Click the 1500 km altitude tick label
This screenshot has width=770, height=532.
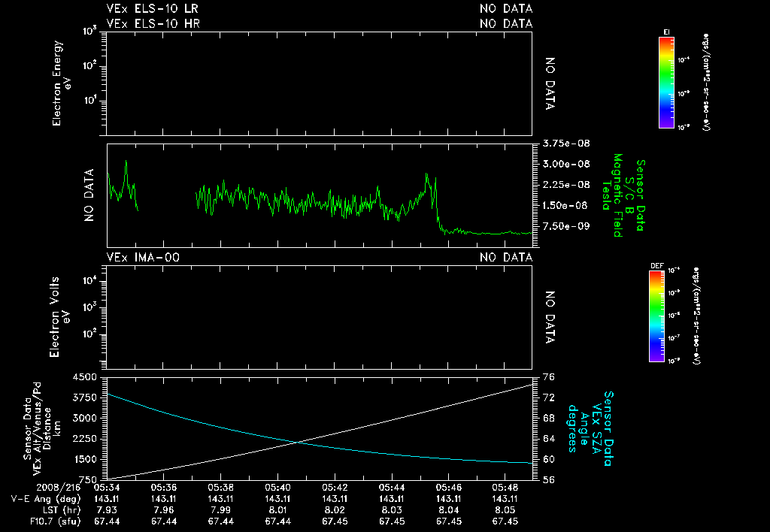84,460
